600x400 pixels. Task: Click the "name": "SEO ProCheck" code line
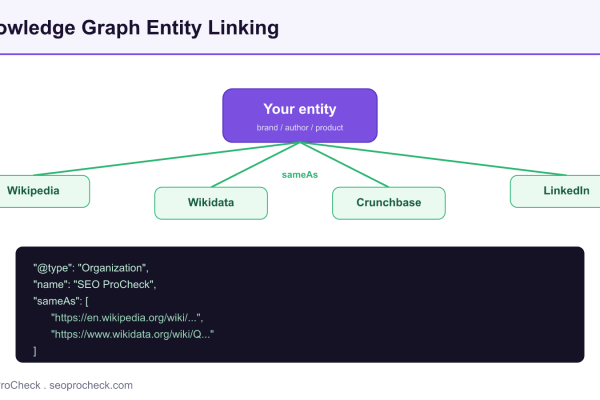point(95,284)
